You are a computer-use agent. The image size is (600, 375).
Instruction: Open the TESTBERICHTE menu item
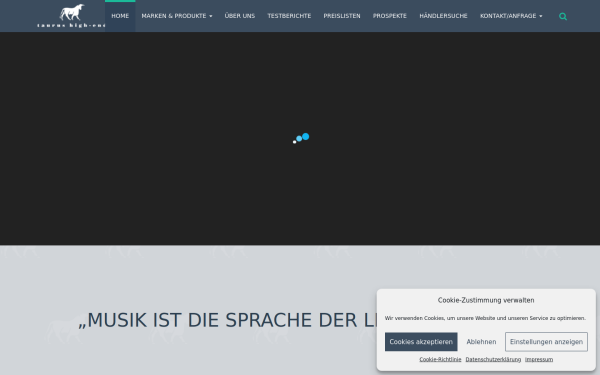(x=289, y=16)
